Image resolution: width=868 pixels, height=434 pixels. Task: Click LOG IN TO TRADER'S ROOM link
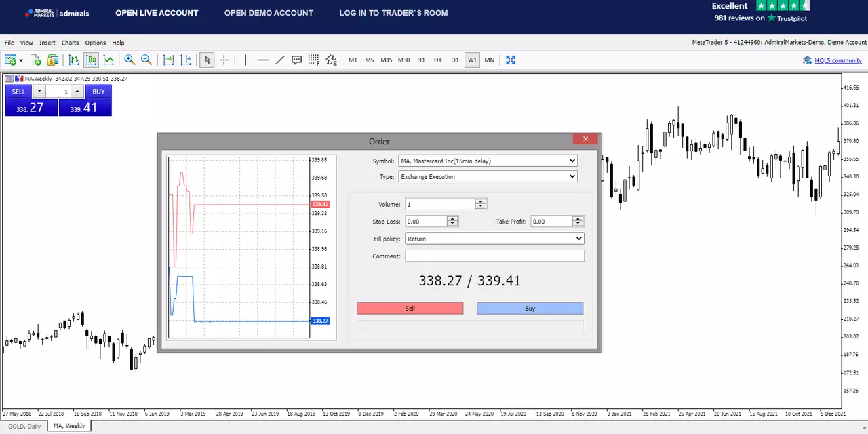click(393, 13)
